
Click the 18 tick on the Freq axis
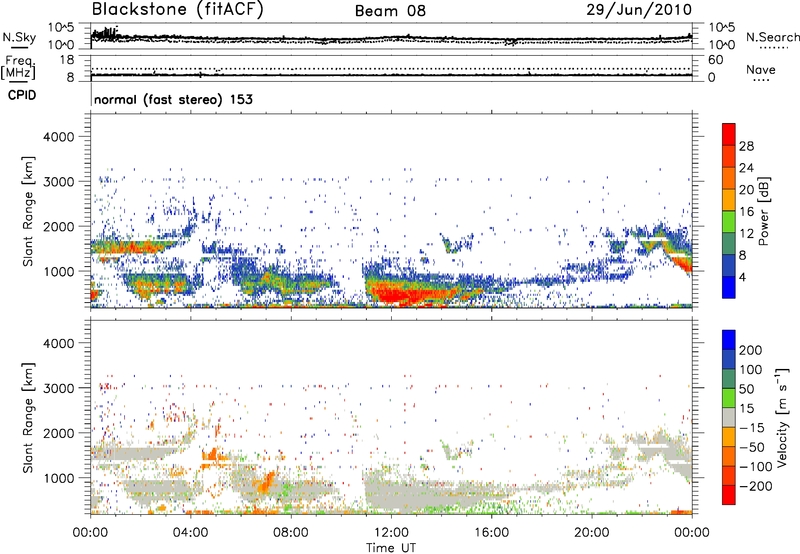67,60
